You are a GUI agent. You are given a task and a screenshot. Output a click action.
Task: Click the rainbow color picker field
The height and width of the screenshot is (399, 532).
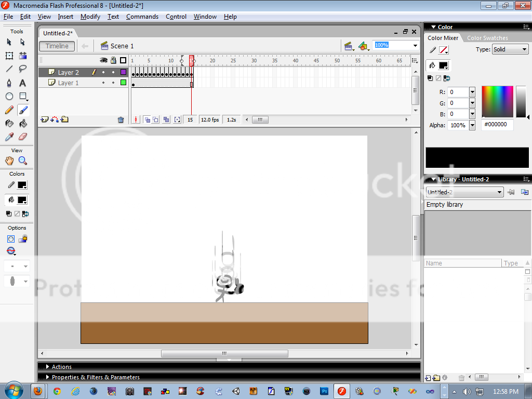point(497,101)
